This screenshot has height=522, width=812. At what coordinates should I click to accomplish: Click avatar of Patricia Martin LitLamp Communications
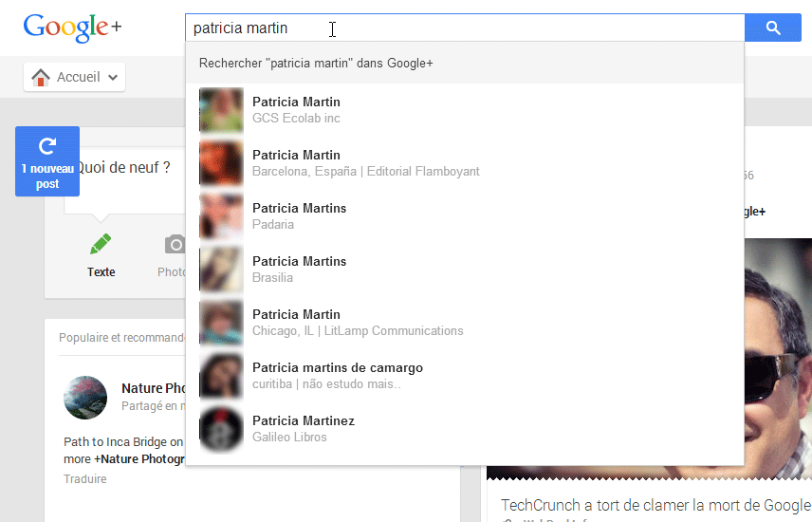point(221,323)
